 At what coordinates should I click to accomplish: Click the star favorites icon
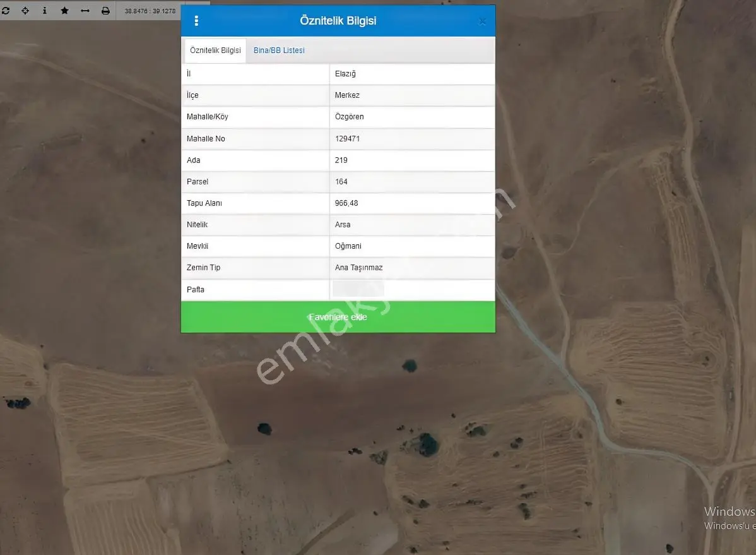click(64, 11)
